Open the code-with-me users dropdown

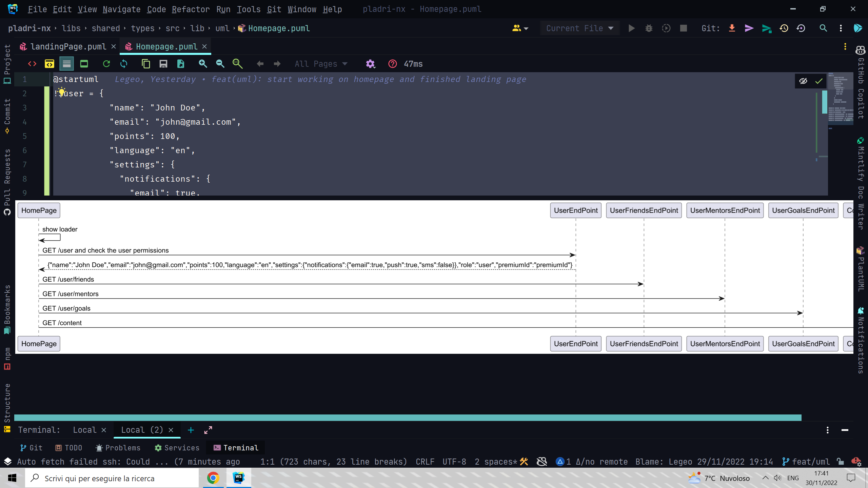(x=520, y=28)
